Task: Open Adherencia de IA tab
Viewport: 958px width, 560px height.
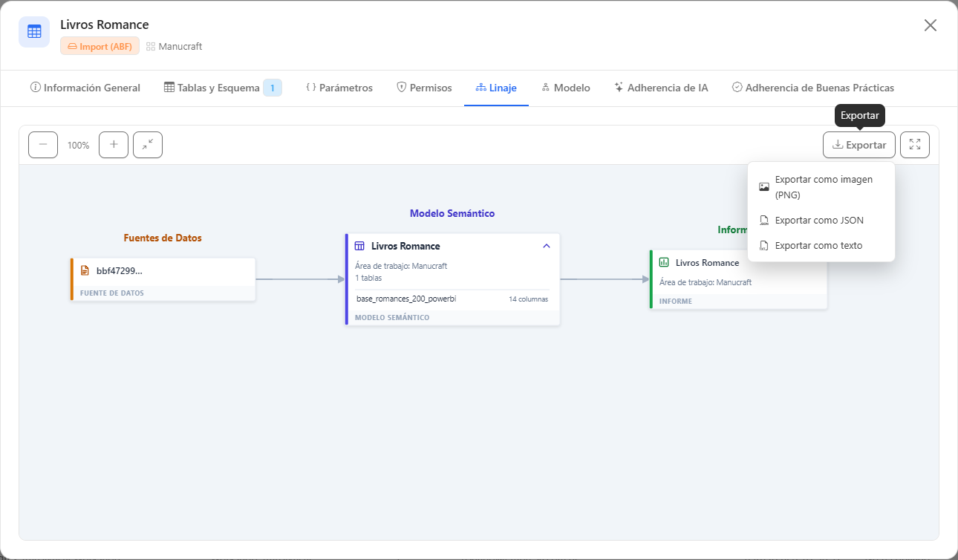Action: pyautogui.click(x=661, y=88)
